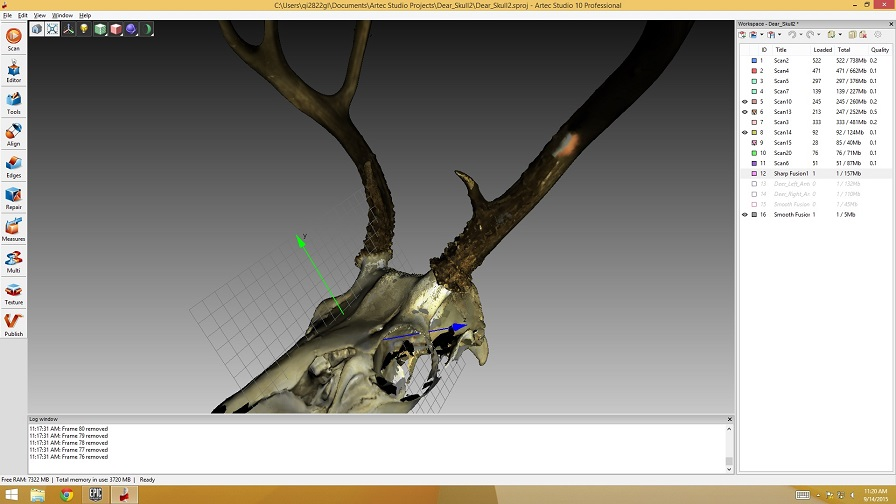Viewport: 896px width, 504px height.
Task: Toggle the lighting bulb icon in viewport toolbar
Action: [84, 29]
